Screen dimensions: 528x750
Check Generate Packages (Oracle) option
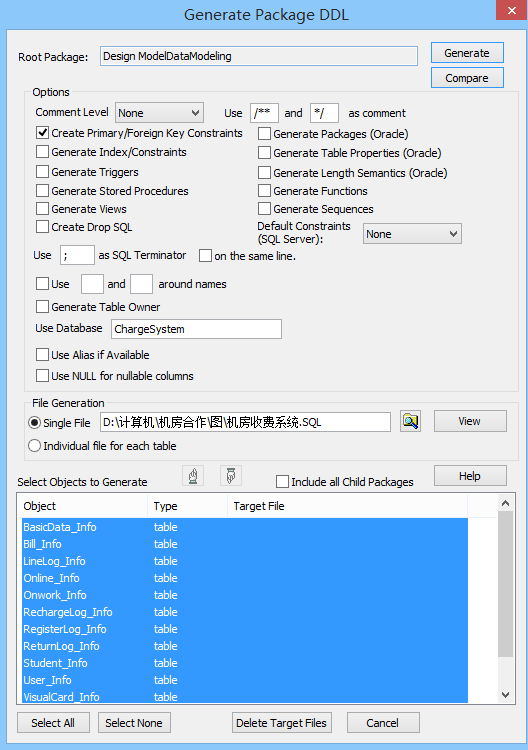point(264,133)
